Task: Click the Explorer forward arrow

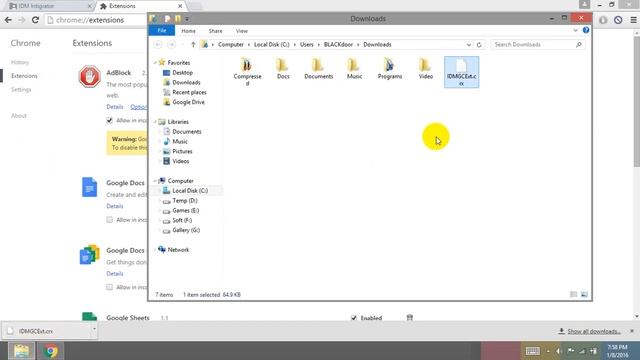Action: [x=171, y=44]
